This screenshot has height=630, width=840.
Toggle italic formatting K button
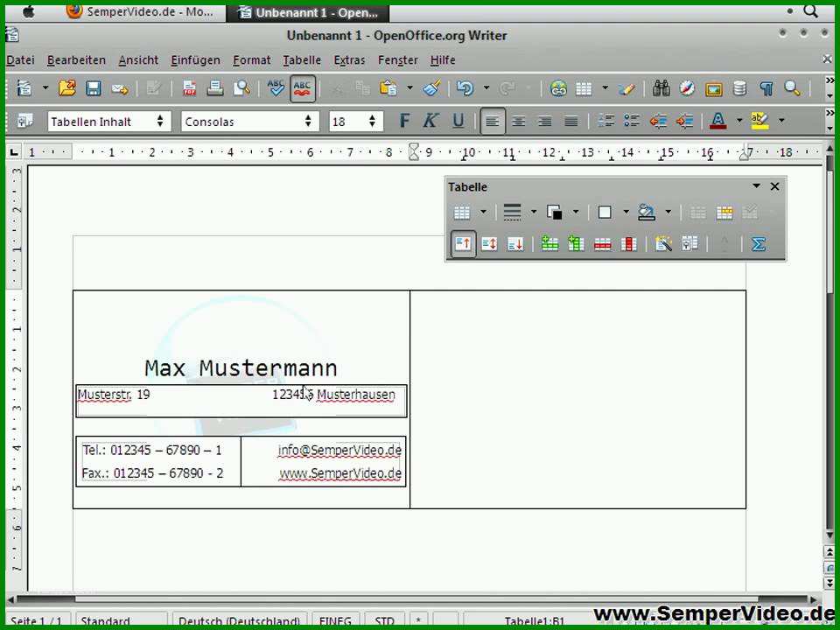(x=430, y=121)
